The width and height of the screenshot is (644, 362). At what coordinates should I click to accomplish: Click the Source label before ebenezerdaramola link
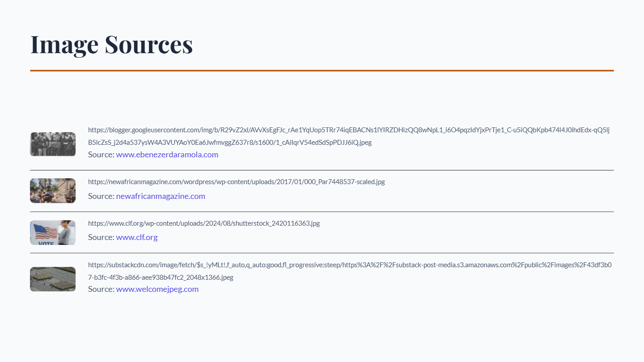tap(101, 155)
